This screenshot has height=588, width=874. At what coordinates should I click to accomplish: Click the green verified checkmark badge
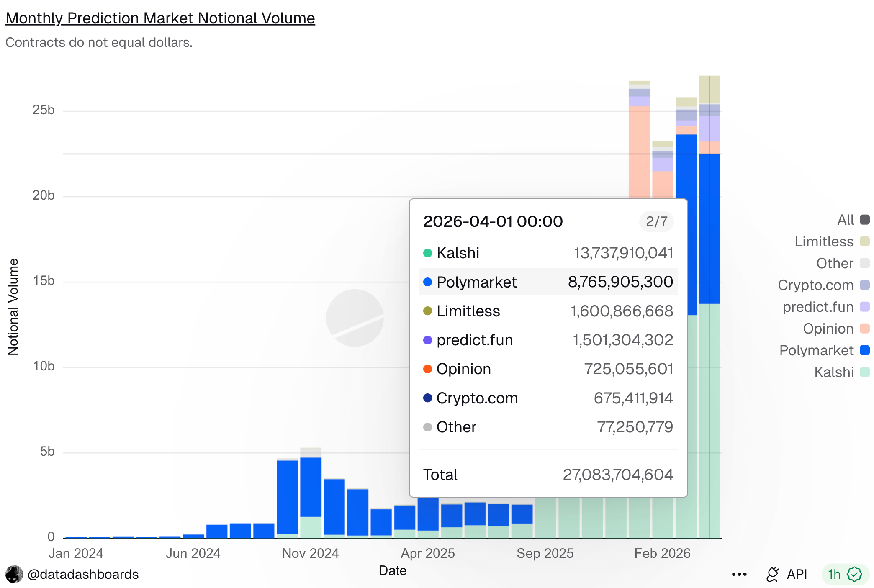tap(854, 574)
